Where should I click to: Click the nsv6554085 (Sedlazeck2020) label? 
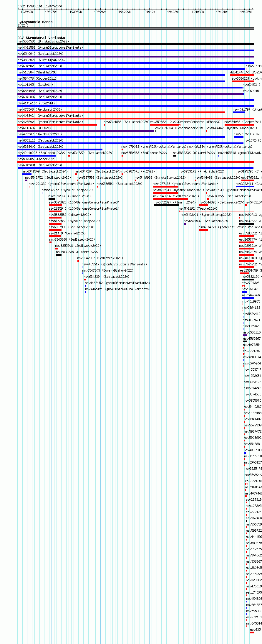41,91
